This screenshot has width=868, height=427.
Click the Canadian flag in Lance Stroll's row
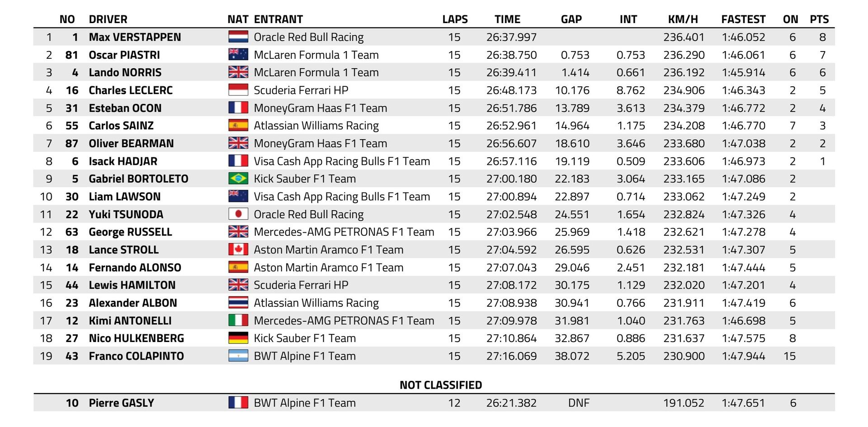[x=238, y=249]
